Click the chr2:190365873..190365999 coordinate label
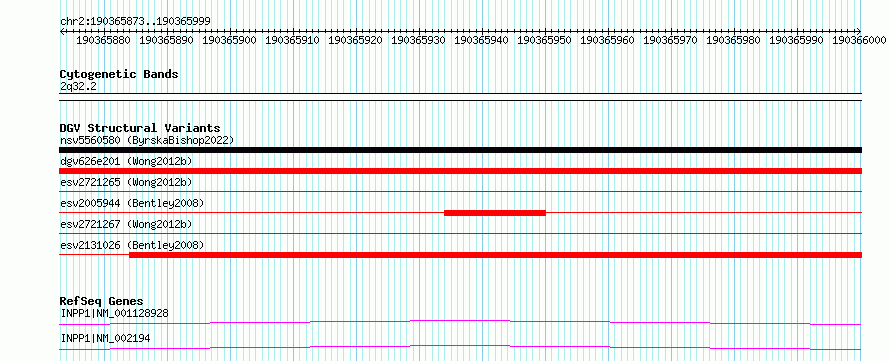 pyautogui.click(x=135, y=21)
